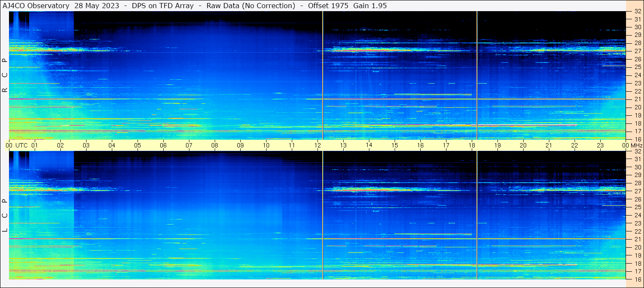Click the 28 MHz tick on RCP frequency scale
This screenshot has height=288, width=644.
(637, 43)
